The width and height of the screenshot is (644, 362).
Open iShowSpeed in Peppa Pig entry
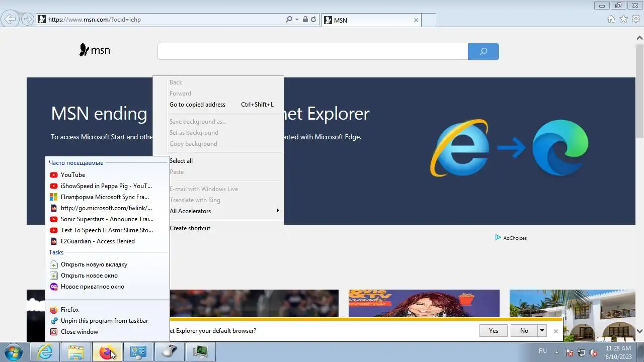coord(107,186)
